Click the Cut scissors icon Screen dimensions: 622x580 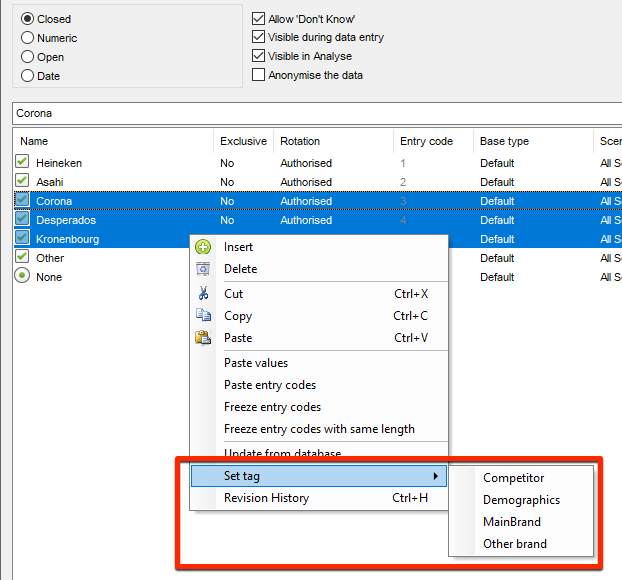(x=203, y=294)
